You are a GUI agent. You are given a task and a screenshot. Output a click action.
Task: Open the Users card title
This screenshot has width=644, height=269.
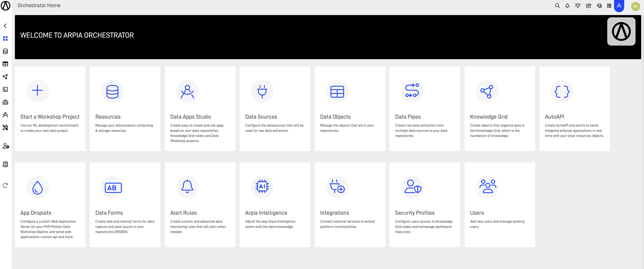[477, 213]
